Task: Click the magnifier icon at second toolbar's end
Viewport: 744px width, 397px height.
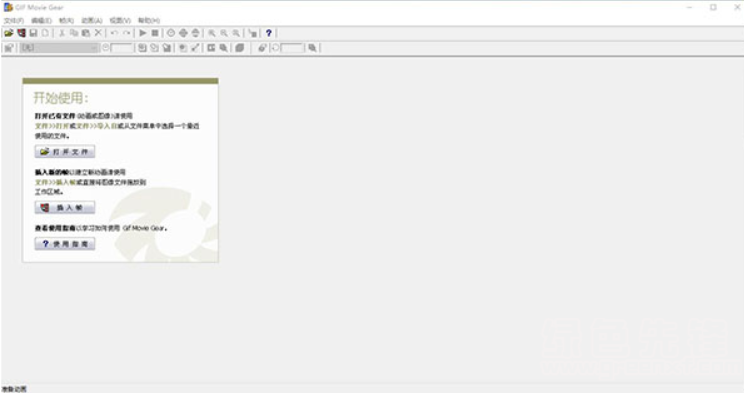Action: pos(312,47)
